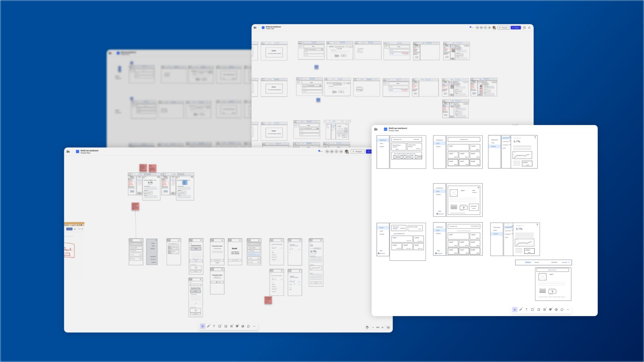
Task: Click the InVision logo in the bottom-left window
Action: (x=68, y=151)
